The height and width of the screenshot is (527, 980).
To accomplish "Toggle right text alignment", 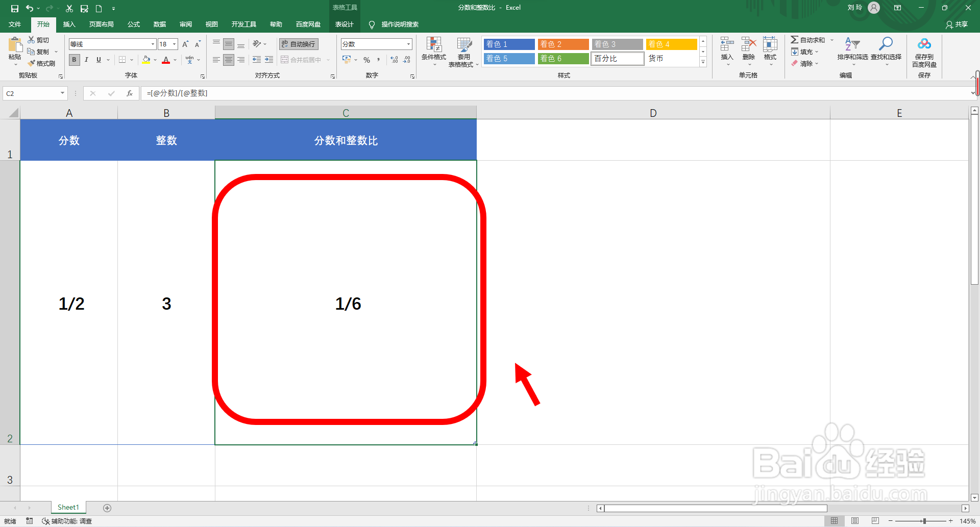I will coord(241,60).
